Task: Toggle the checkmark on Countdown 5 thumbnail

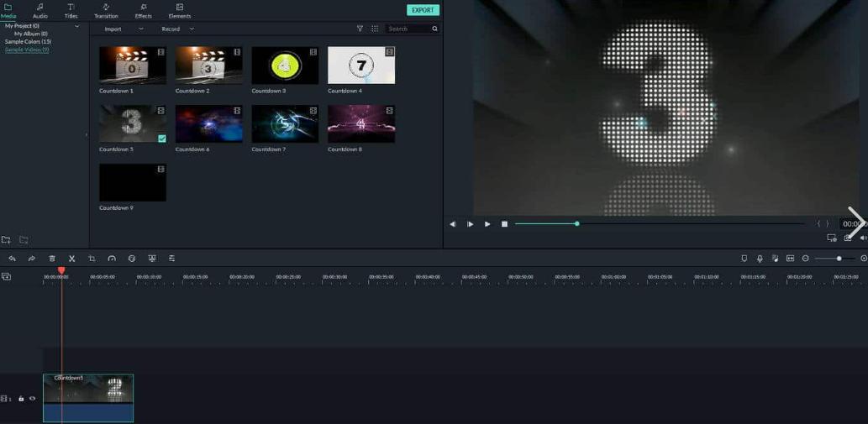Action: [162, 139]
